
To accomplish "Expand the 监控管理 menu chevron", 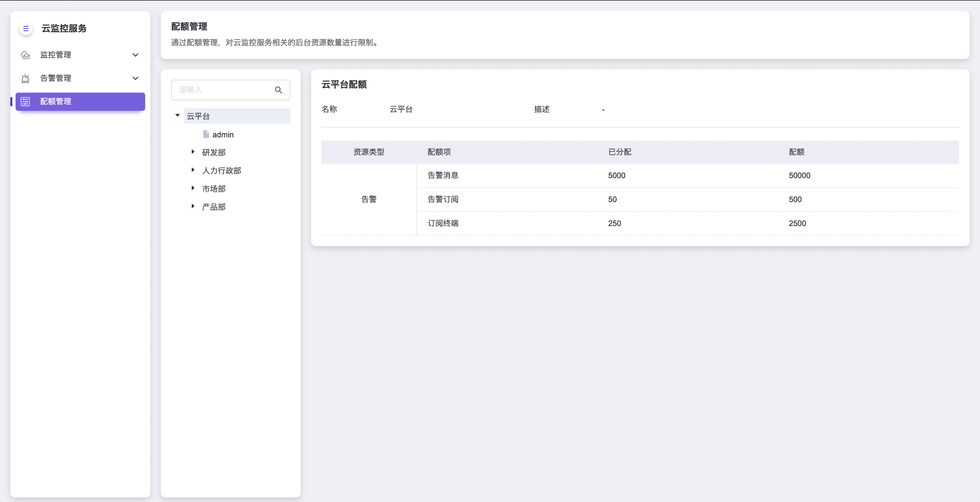I will tap(135, 55).
